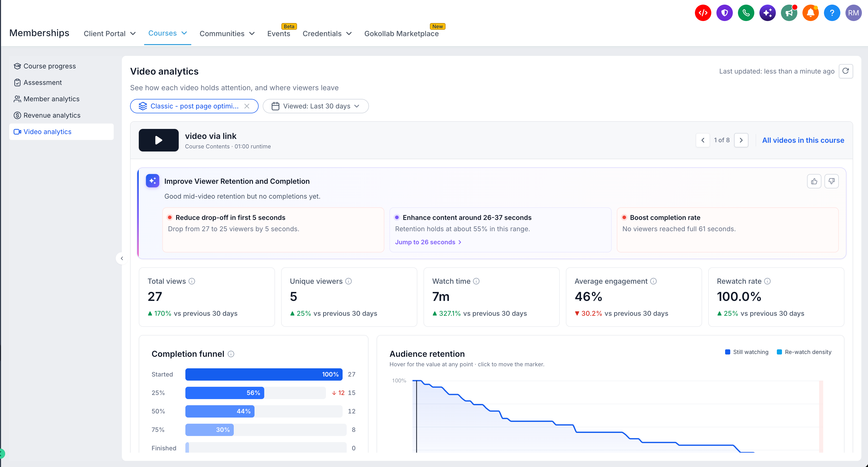Open Assessment in sidebar
Image resolution: width=868 pixels, height=467 pixels.
point(61,83)
